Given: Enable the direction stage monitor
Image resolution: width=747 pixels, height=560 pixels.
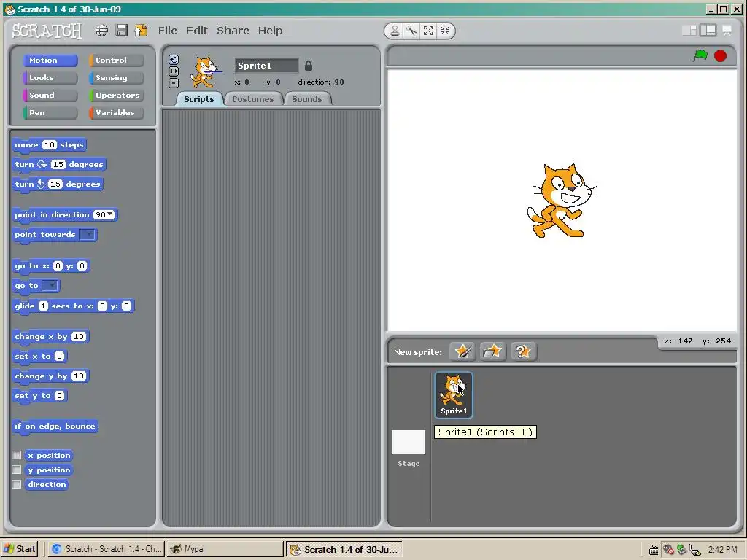Looking at the screenshot, I should [x=17, y=484].
